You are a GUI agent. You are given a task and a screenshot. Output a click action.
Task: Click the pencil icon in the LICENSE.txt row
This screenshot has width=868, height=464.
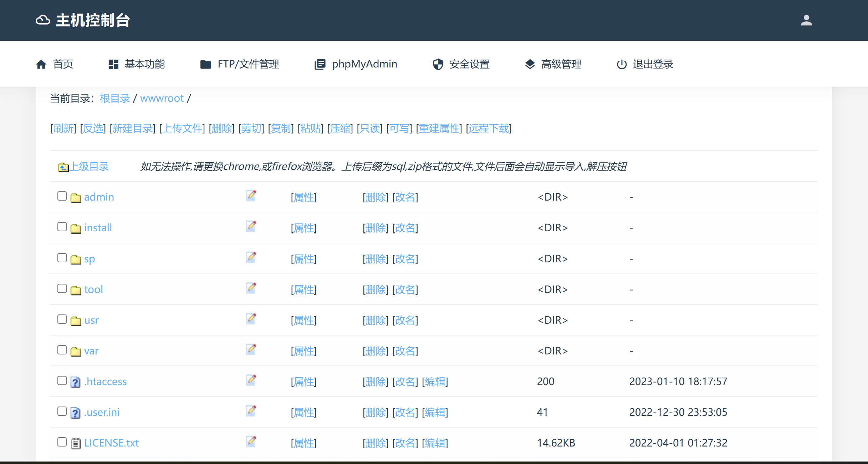pos(251,441)
